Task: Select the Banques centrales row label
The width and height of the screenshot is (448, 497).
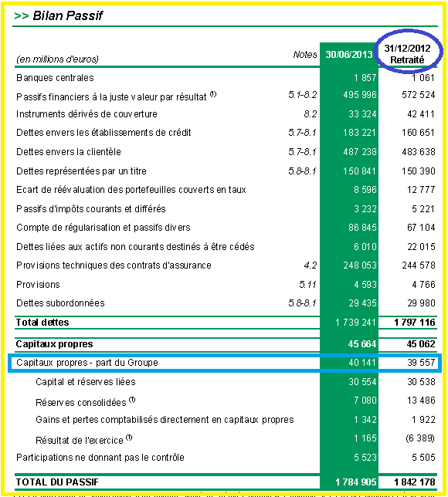Action: coord(55,78)
